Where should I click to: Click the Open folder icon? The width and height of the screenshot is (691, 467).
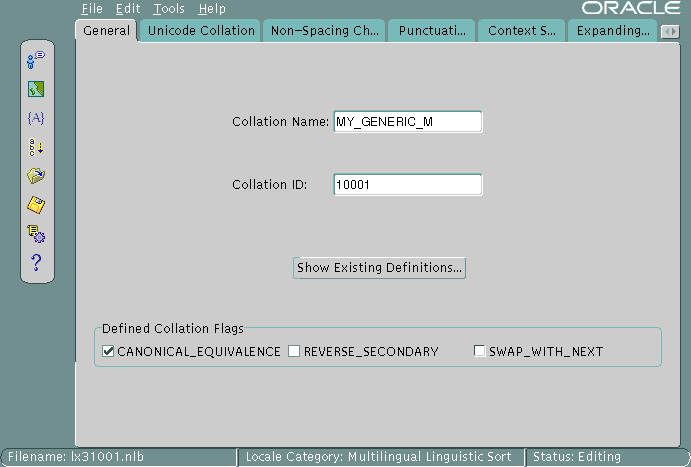click(36, 176)
